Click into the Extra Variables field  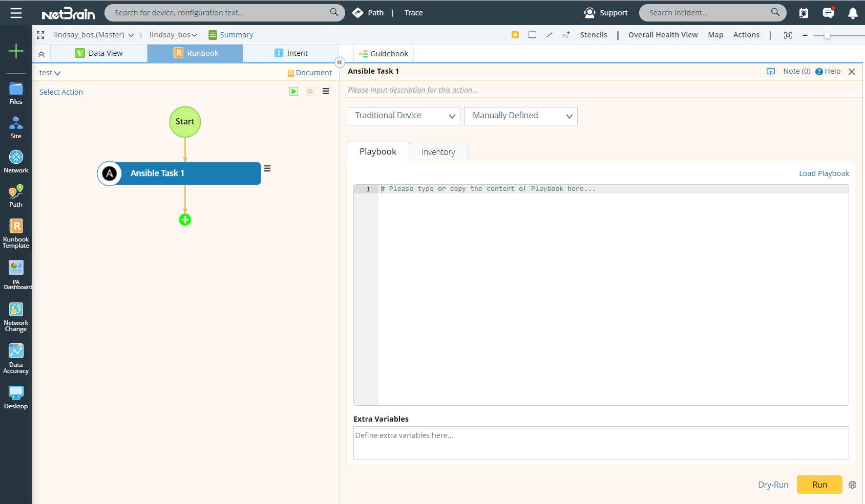point(601,443)
